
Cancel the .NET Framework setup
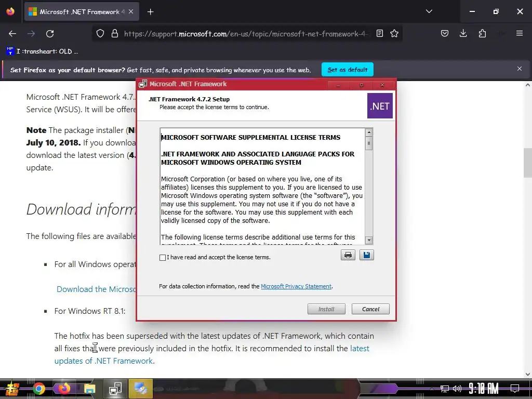pos(370,309)
